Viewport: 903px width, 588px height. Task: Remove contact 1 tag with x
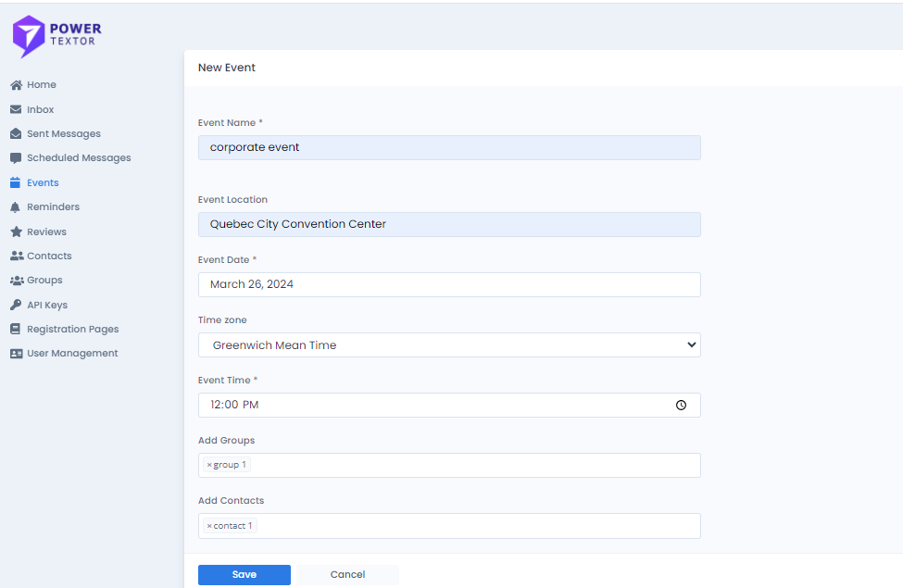pos(209,526)
